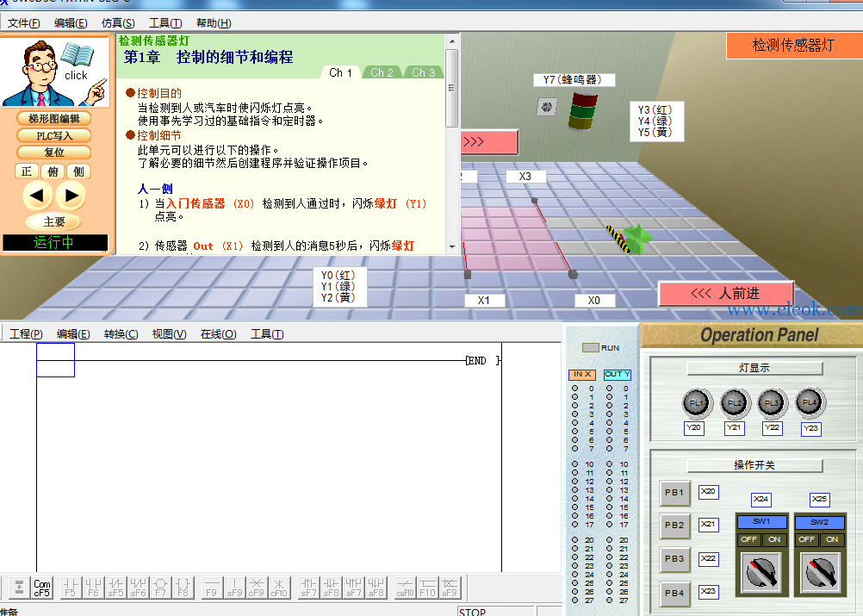The width and height of the screenshot is (863, 616).
Task: Choose the normally-closed contact sF5 icon
Action: (x=115, y=588)
